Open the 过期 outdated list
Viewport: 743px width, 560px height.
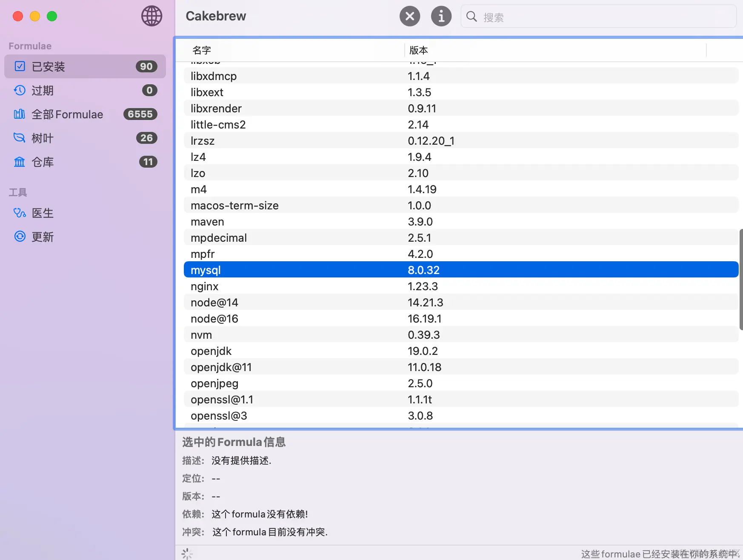[x=85, y=90]
